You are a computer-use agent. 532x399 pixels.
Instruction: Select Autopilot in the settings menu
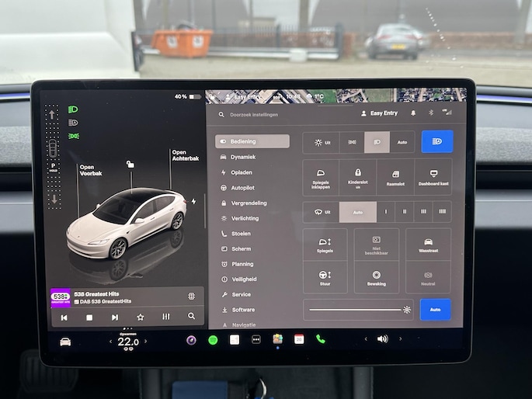(242, 188)
